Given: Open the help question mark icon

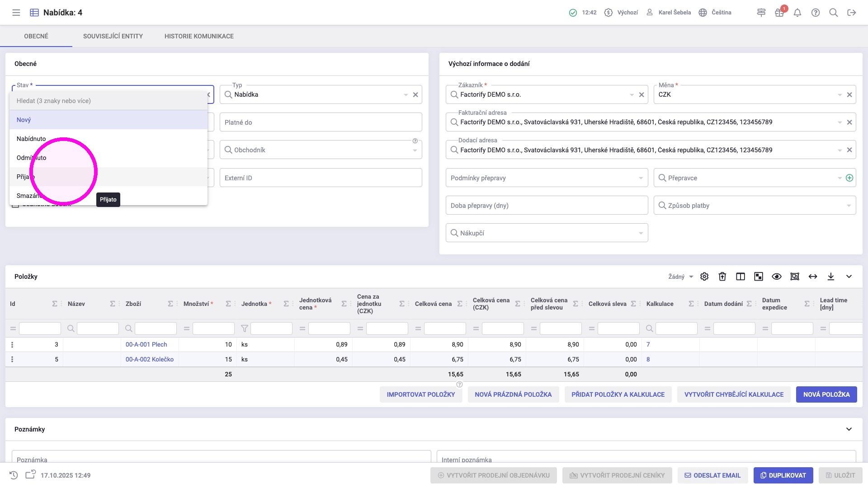Looking at the screenshot, I should 816,13.
